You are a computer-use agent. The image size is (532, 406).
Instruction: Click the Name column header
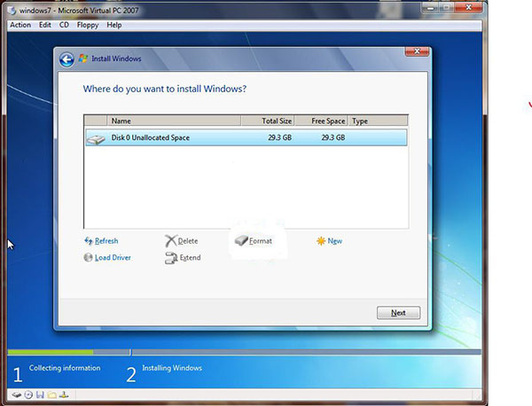[x=174, y=121]
